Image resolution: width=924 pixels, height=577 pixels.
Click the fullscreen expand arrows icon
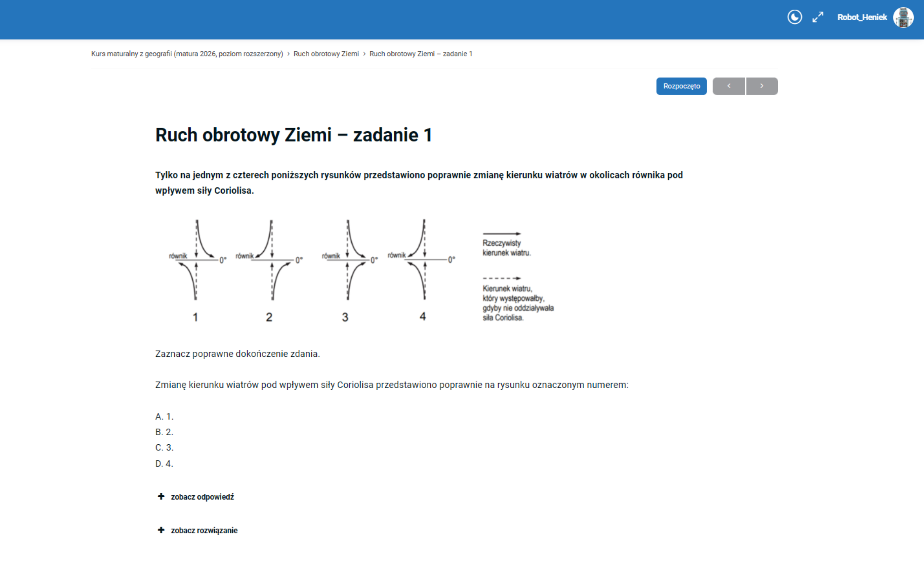817,17
